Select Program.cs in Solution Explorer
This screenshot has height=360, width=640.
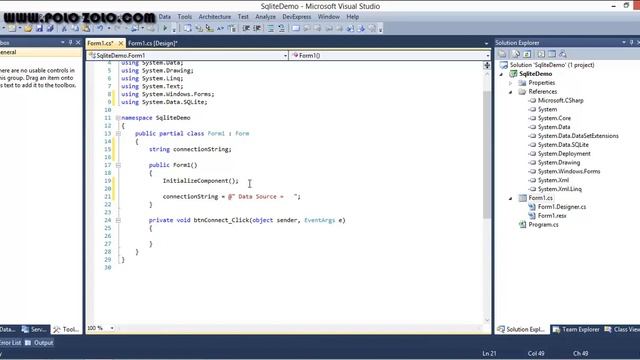(x=543, y=225)
